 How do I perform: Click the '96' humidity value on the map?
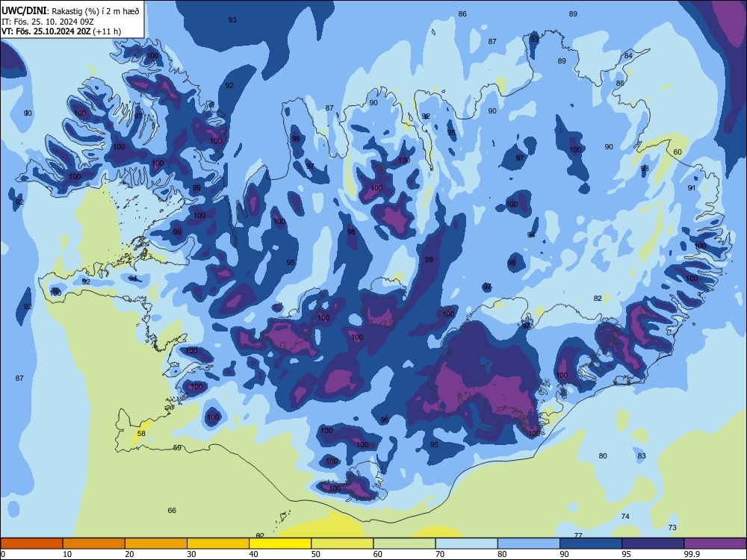click(385, 420)
